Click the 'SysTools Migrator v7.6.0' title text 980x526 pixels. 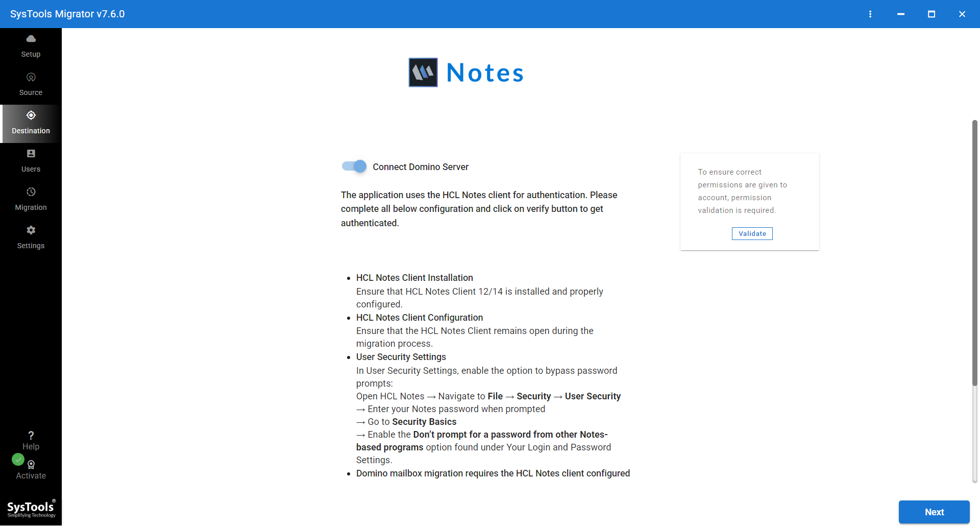coord(67,14)
